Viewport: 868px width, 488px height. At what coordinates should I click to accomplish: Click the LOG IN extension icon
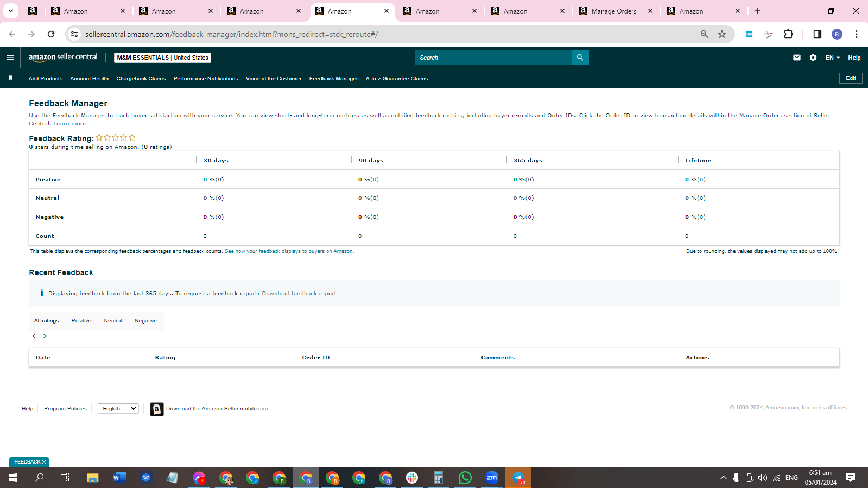point(769,34)
